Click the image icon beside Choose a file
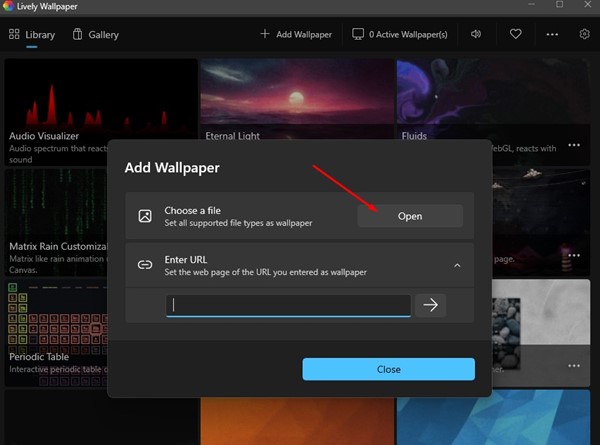The image size is (600, 445). point(145,216)
